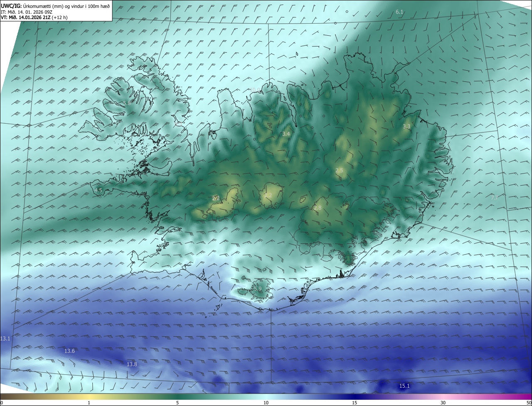Click the 15 tick label on the color scale

355,403
